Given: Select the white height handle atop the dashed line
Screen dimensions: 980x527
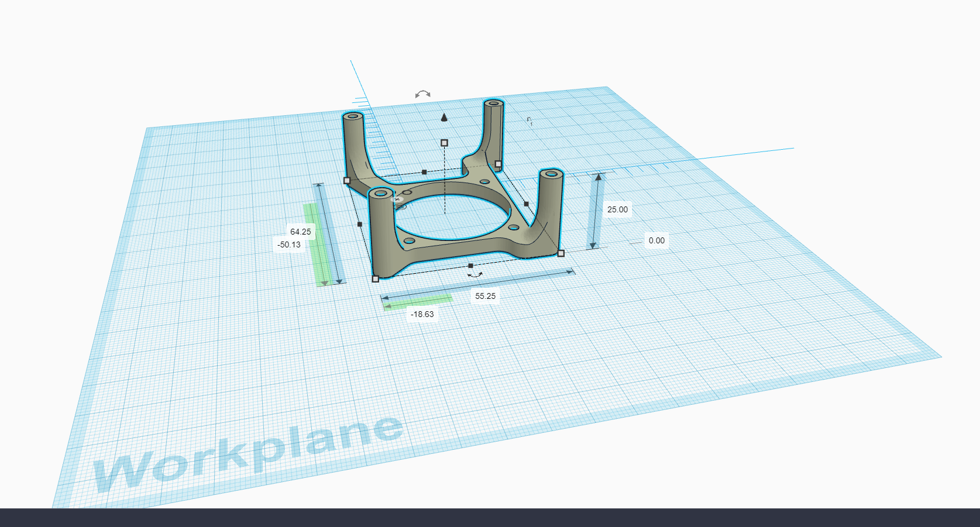Looking at the screenshot, I should (444, 143).
